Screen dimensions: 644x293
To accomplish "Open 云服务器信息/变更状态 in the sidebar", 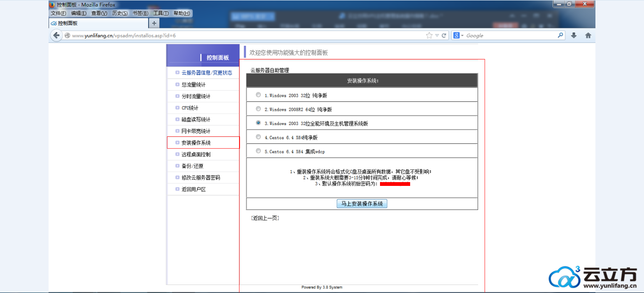I will [x=206, y=73].
